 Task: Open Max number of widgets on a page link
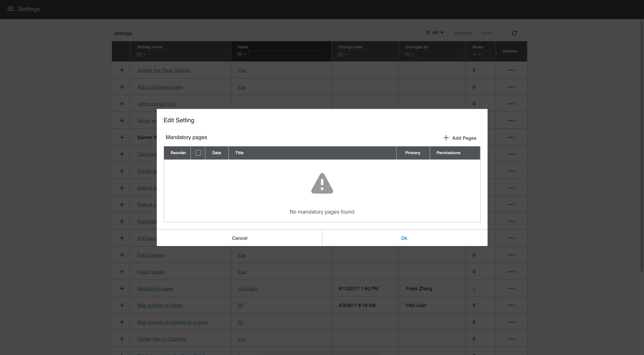click(173, 322)
